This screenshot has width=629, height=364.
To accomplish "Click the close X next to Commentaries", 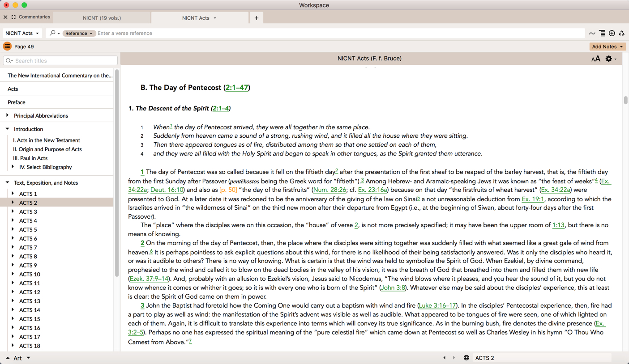I will click(5, 17).
